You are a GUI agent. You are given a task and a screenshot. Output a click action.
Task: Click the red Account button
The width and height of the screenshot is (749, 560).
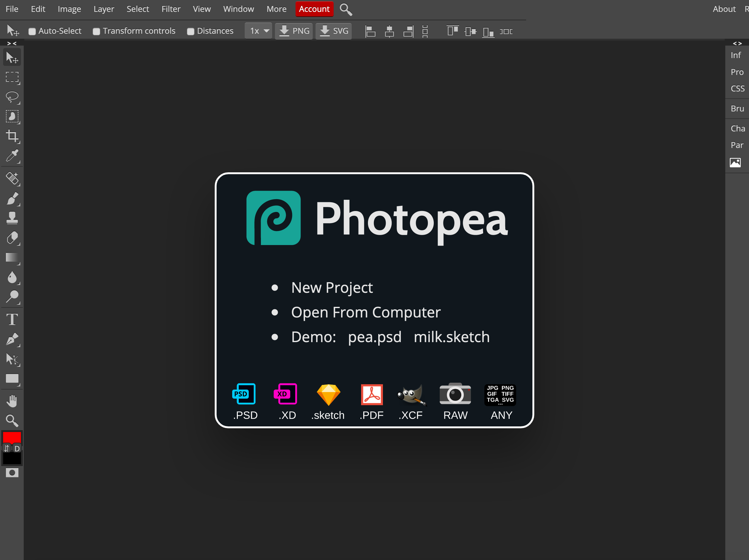[314, 9]
